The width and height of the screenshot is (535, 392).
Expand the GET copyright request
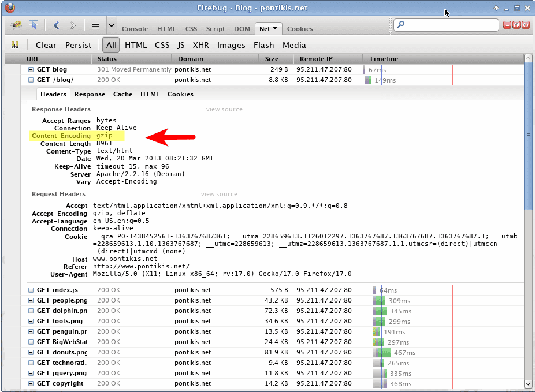tap(31, 383)
